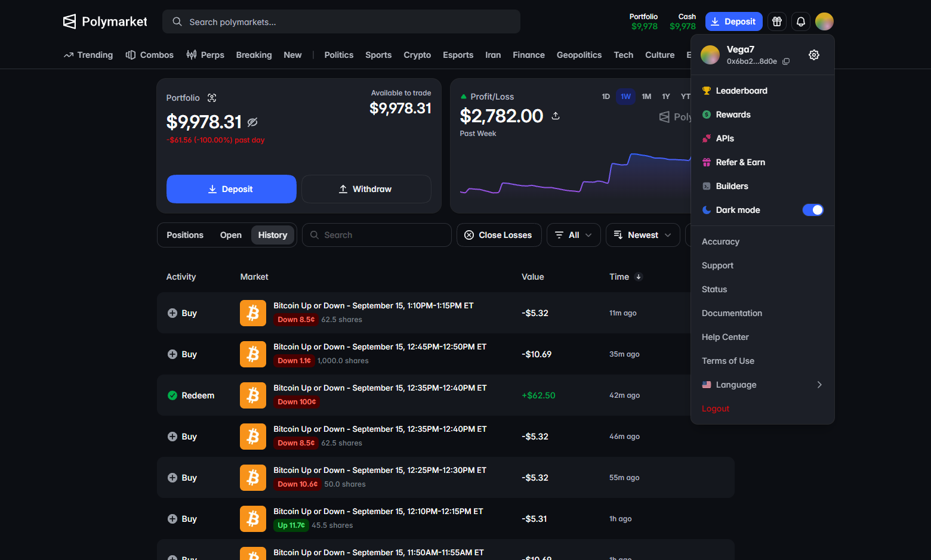The height and width of the screenshot is (560, 931).
Task: Open Documentation link
Action: coord(732,313)
